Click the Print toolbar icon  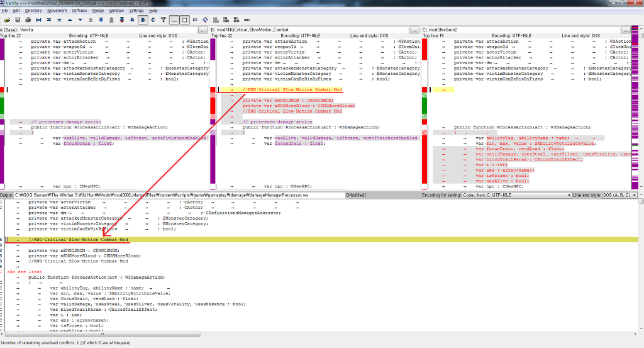click(27, 20)
